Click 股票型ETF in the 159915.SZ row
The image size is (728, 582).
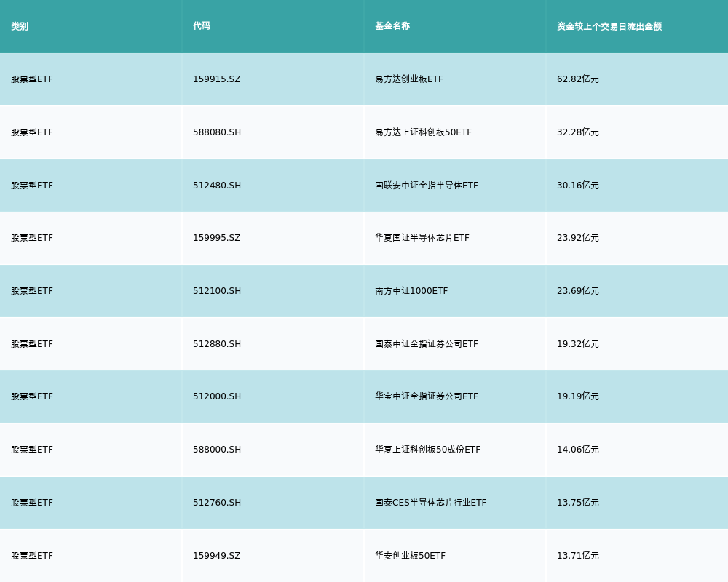coord(32,79)
